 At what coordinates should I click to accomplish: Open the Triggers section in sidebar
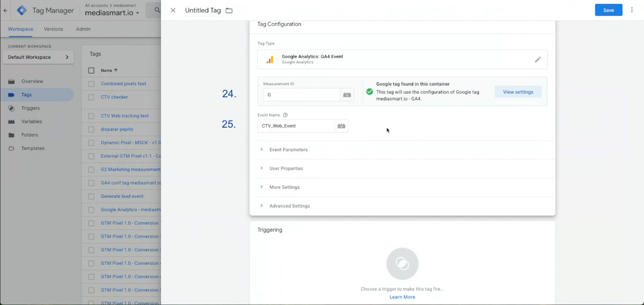coord(30,108)
